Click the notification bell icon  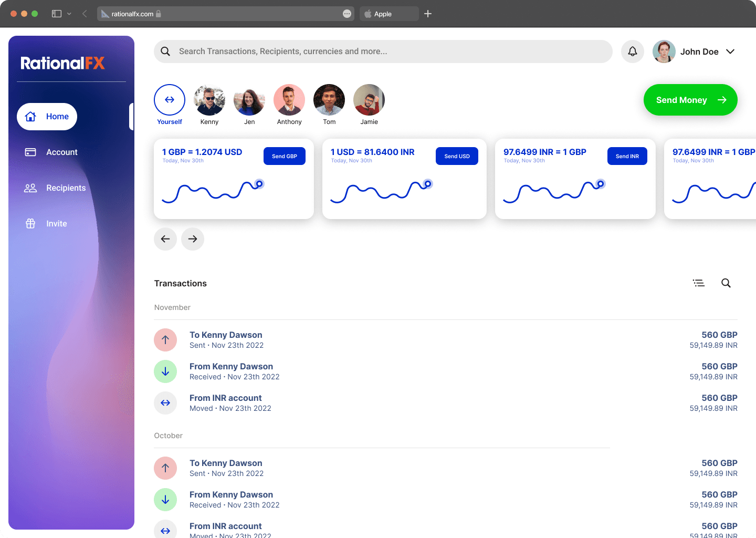point(632,51)
